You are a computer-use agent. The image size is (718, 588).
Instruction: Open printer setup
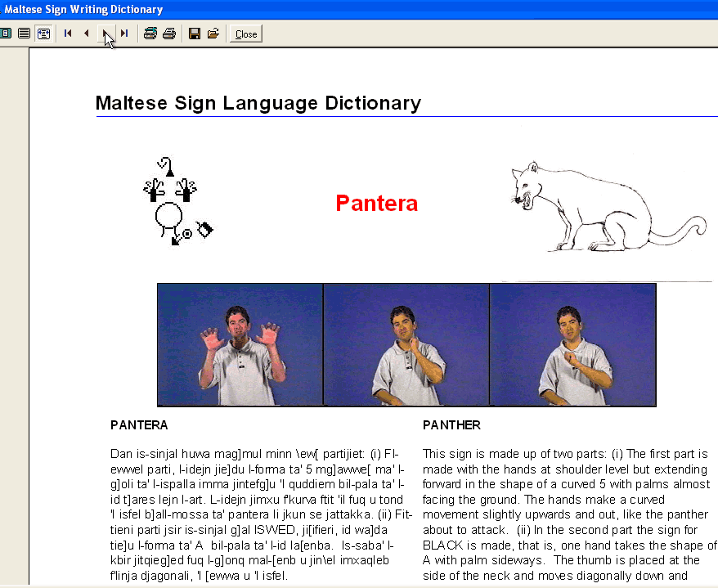(150, 34)
